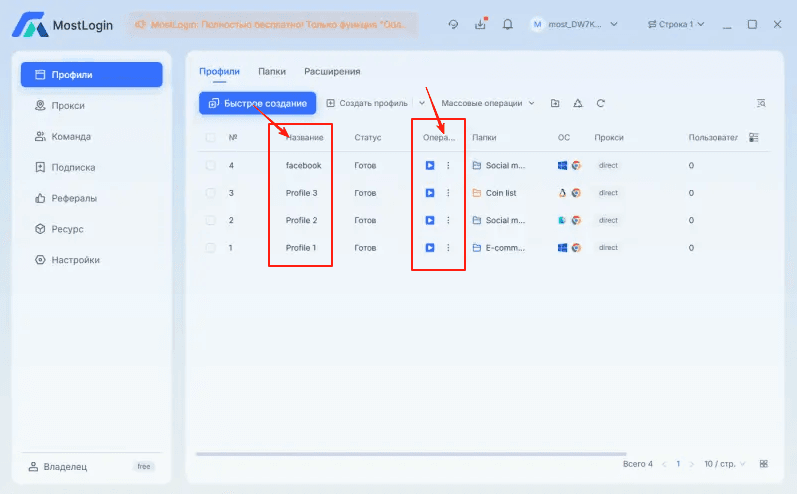The image size is (797, 494).
Task: Click the Coin list folder entry
Action: (x=494, y=193)
